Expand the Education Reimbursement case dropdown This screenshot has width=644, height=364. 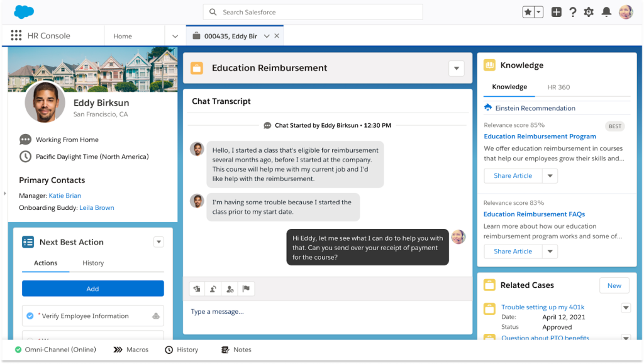tap(457, 69)
